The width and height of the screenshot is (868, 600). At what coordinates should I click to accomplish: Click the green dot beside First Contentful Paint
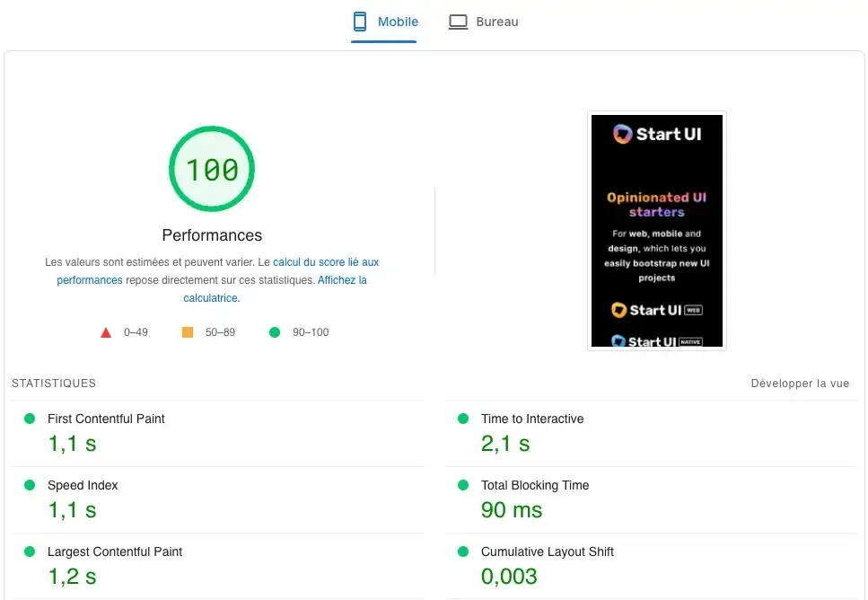(x=28, y=419)
